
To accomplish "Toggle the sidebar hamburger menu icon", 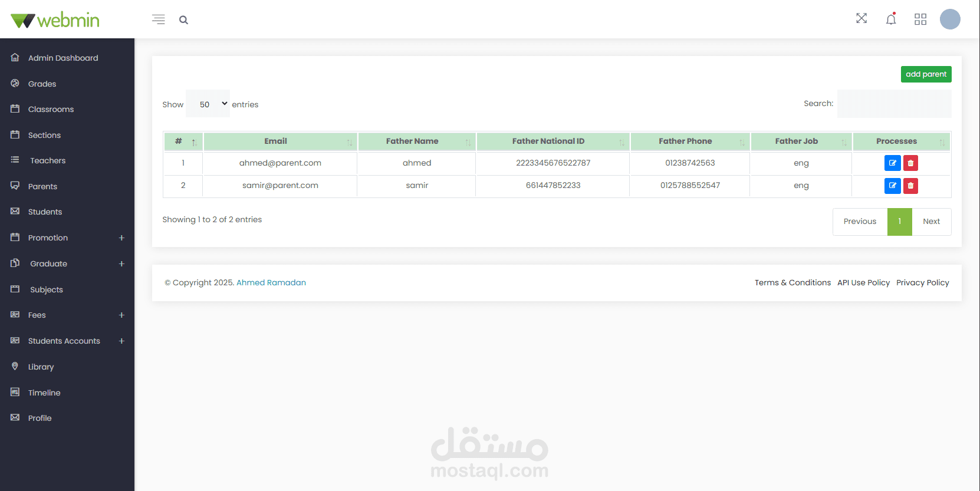I will [x=159, y=19].
